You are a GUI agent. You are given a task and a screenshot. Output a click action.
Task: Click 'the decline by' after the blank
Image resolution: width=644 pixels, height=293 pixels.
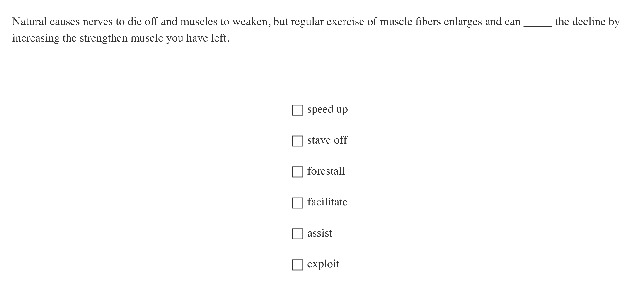point(587,22)
